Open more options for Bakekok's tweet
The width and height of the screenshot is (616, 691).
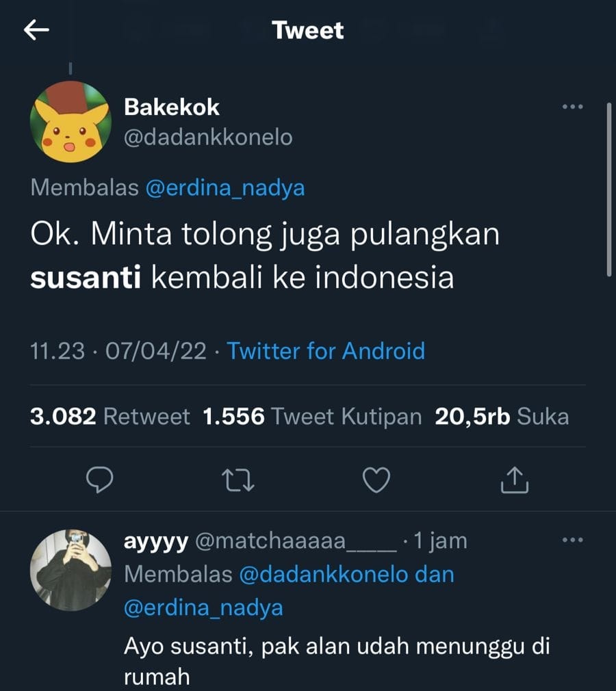point(572,107)
